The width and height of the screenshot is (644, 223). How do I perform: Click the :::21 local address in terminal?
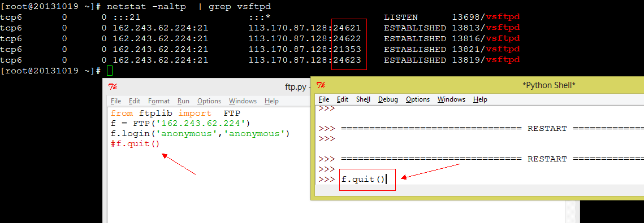(127, 17)
